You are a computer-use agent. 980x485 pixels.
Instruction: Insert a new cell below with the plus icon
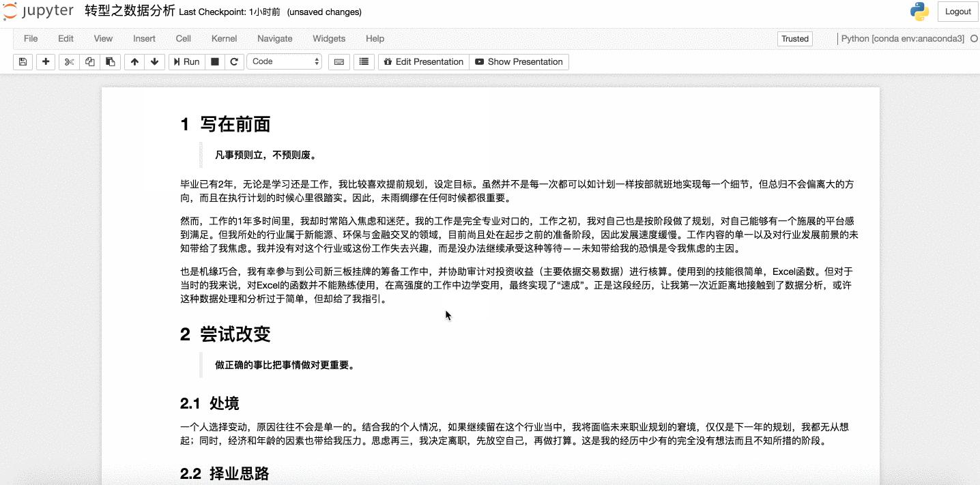[45, 61]
